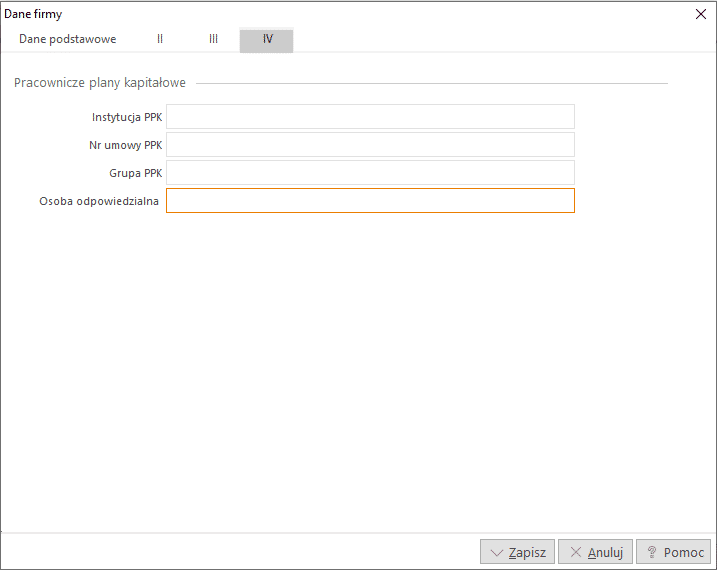Click the Nr umowy PPK label
717x570 pixels.
126,145
